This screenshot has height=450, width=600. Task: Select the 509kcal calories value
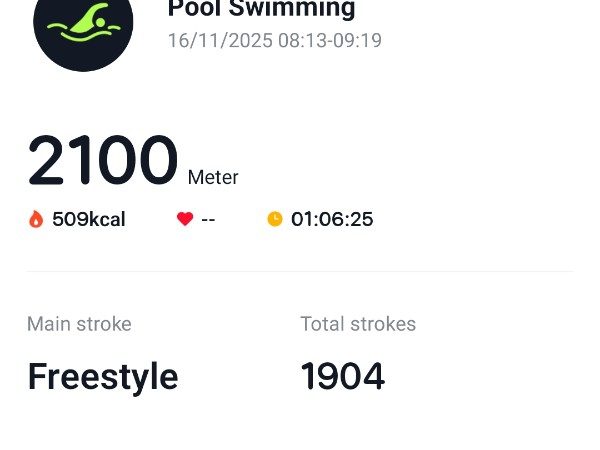tap(88, 219)
